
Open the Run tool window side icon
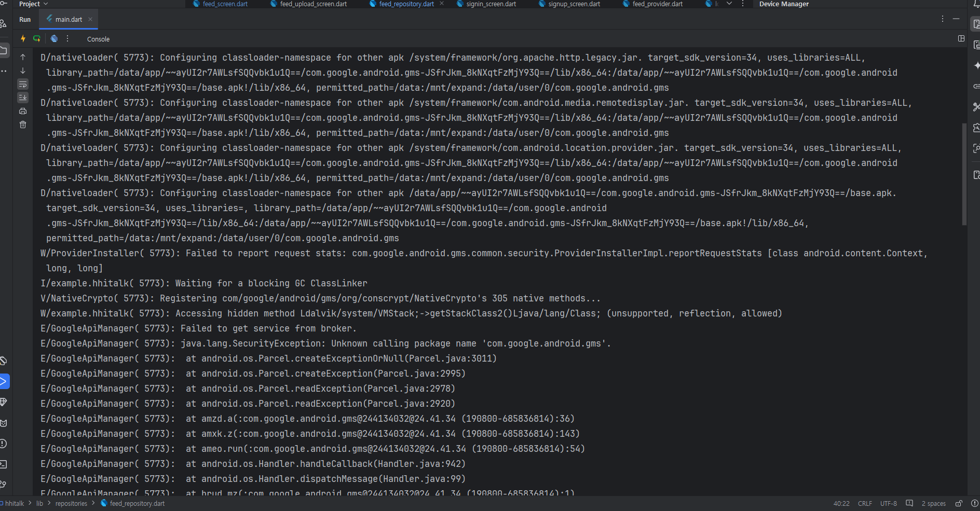(4, 381)
